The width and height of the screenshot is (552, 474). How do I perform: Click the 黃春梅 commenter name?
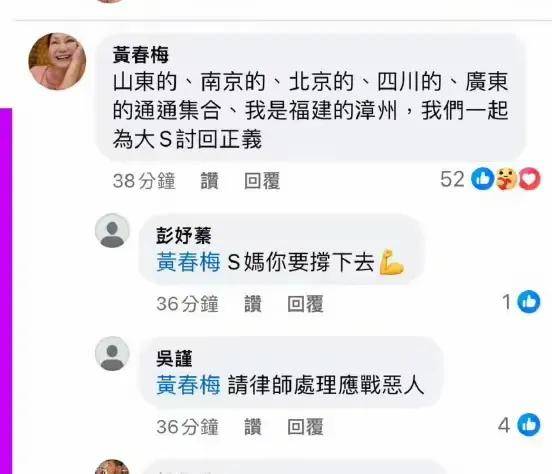point(140,55)
